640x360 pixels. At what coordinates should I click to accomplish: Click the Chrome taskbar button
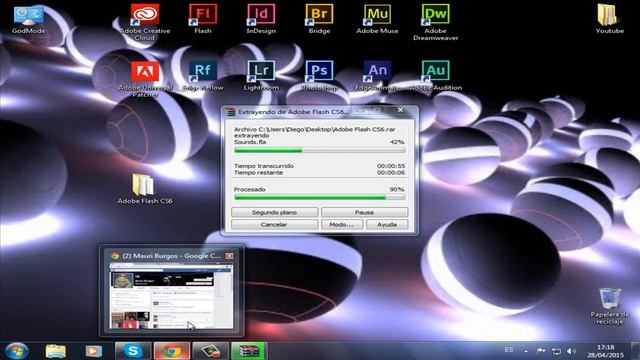(x=172, y=351)
